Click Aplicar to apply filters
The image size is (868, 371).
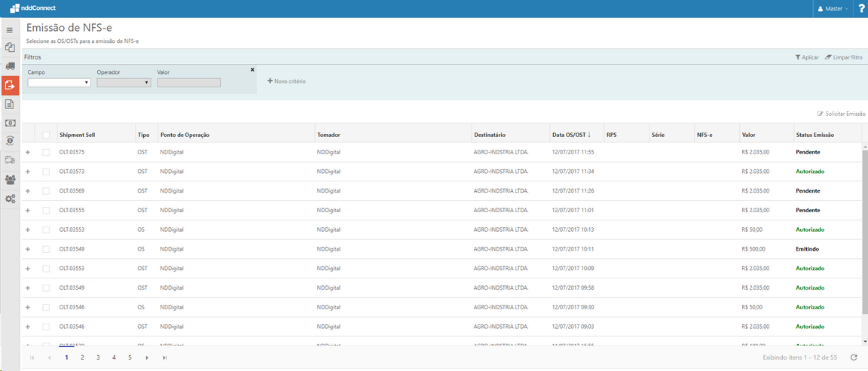807,57
